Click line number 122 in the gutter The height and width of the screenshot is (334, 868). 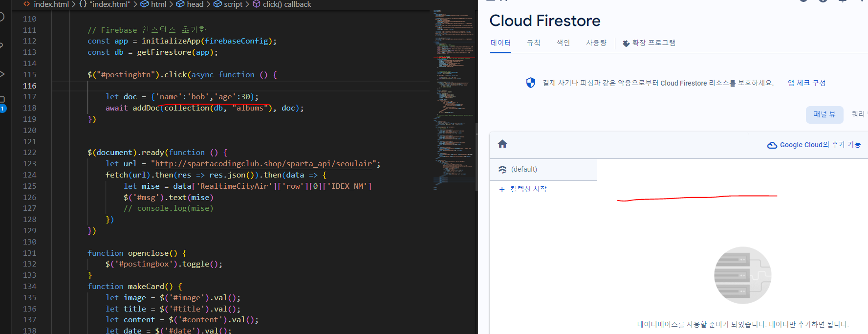(29, 153)
